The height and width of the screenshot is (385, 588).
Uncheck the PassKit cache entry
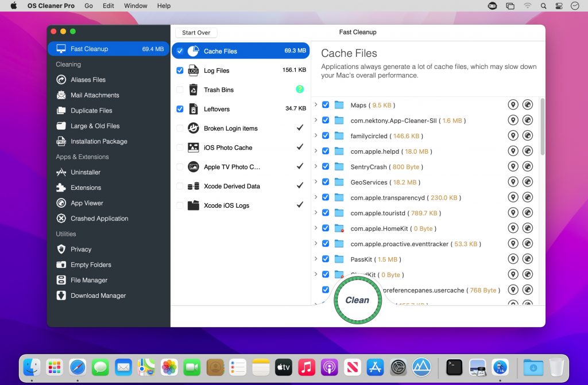[x=326, y=259]
